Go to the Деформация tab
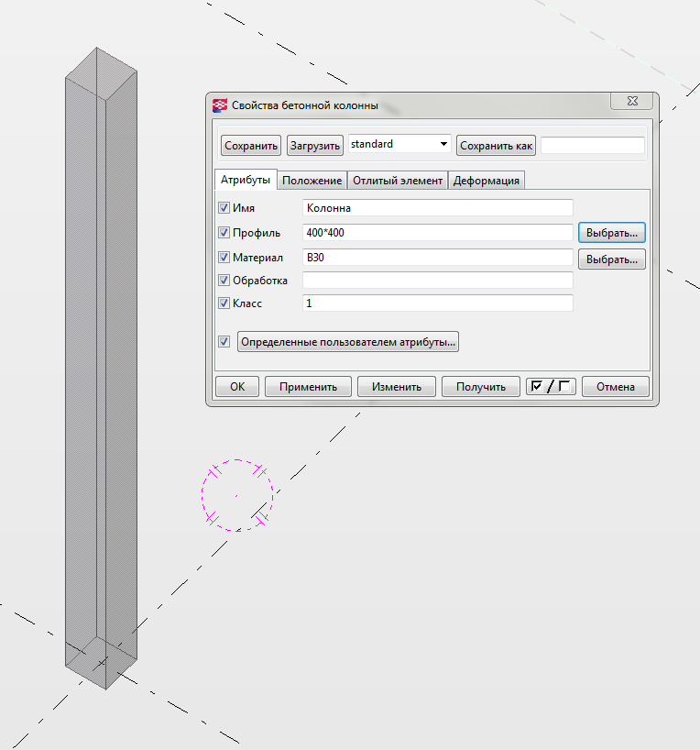 (x=487, y=181)
